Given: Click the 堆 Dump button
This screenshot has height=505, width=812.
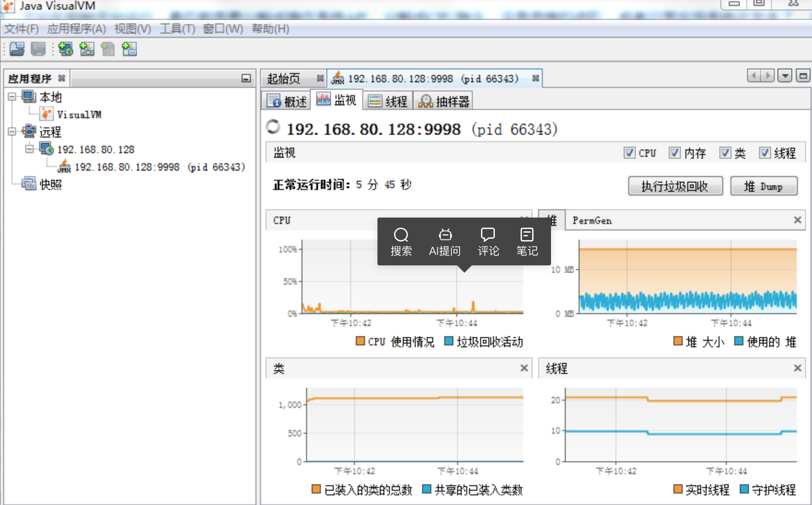Looking at the screenshot, I should (x=764, y=186).
